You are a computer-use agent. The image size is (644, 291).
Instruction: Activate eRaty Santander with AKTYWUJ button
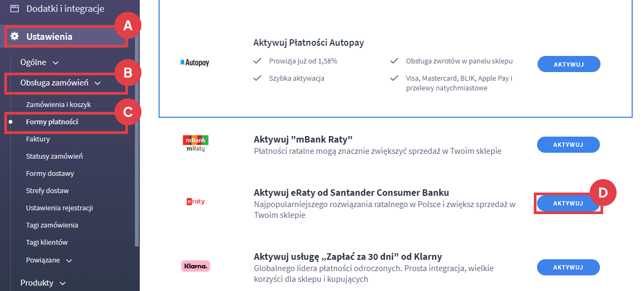pos(568,203)
